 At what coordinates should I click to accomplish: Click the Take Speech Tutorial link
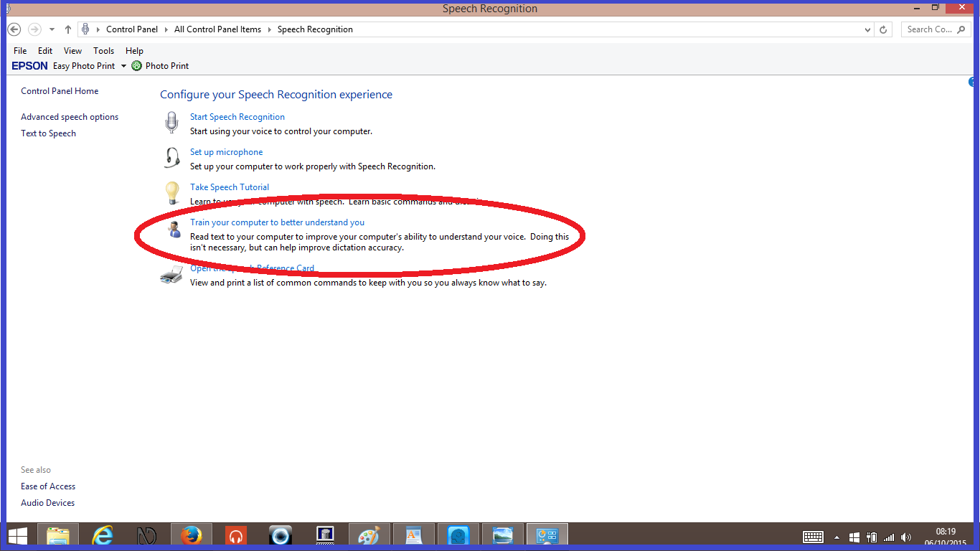[x=230, y=187]
